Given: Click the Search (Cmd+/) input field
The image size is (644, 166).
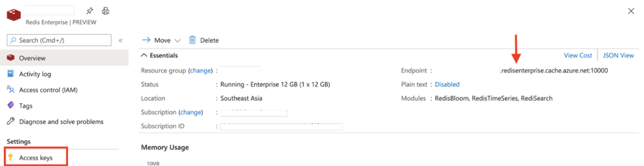Looking at the screenshot, I should tap(59, 40).
